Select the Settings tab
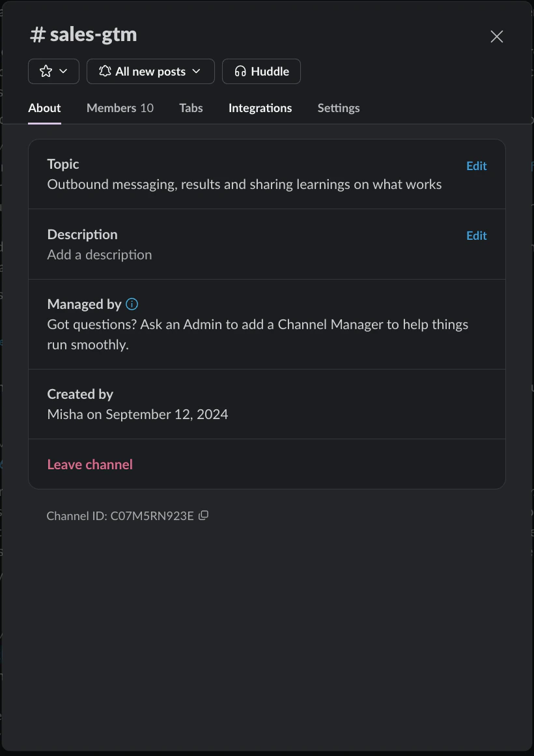Viewport: 534px width, 756px height. point(339,108)
